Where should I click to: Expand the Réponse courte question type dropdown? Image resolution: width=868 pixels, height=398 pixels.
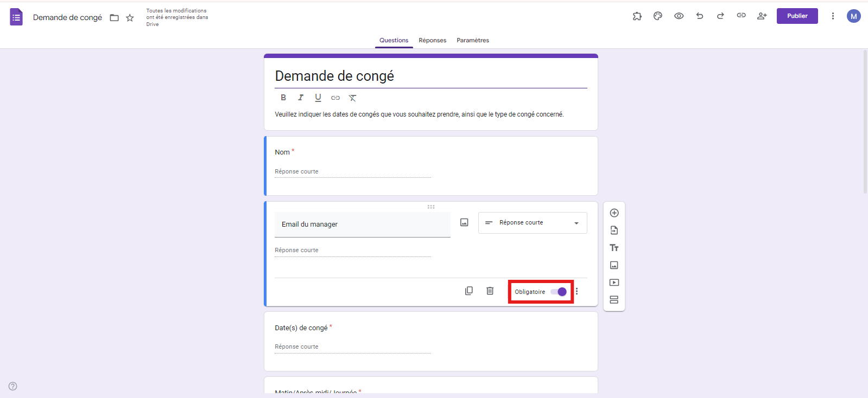coord(532,223)
